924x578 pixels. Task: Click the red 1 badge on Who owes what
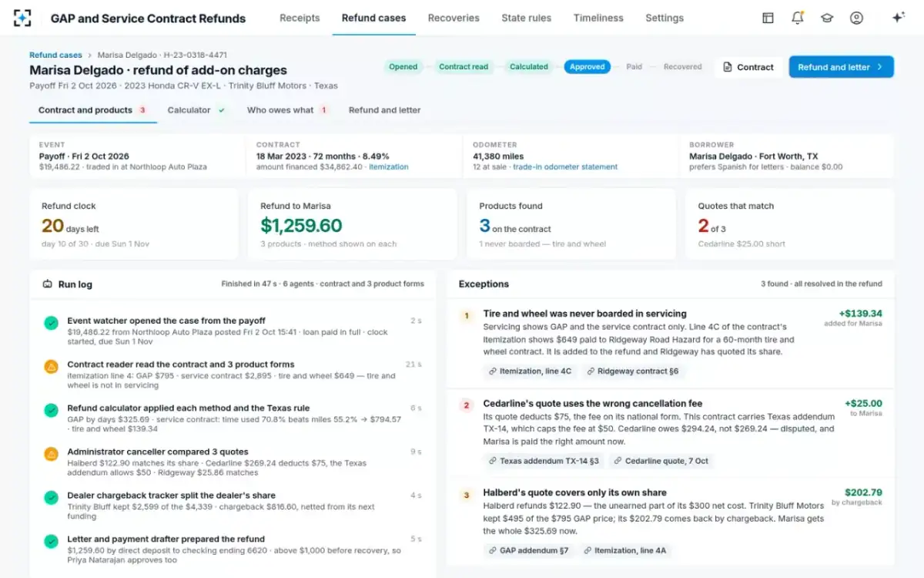coord(323,110)
